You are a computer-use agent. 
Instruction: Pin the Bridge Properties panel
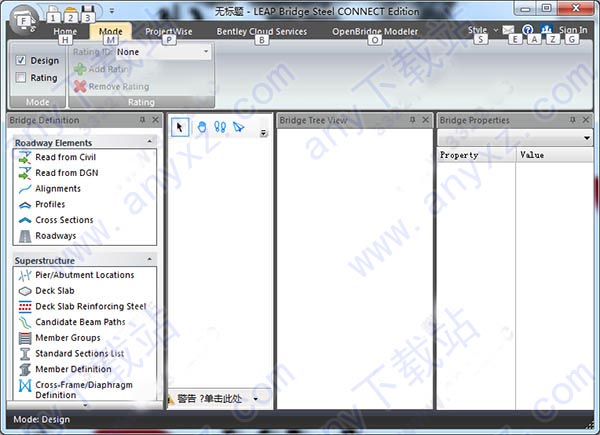click(572, 120)
